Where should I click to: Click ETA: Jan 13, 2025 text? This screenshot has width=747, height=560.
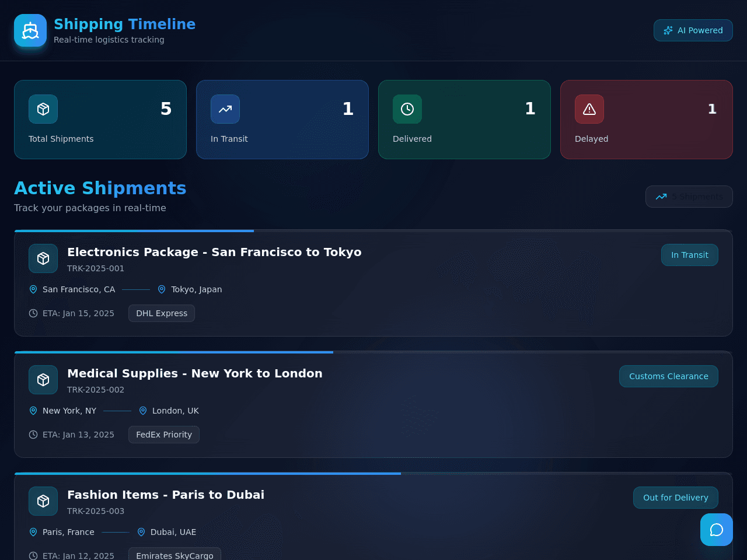point(78,435)
